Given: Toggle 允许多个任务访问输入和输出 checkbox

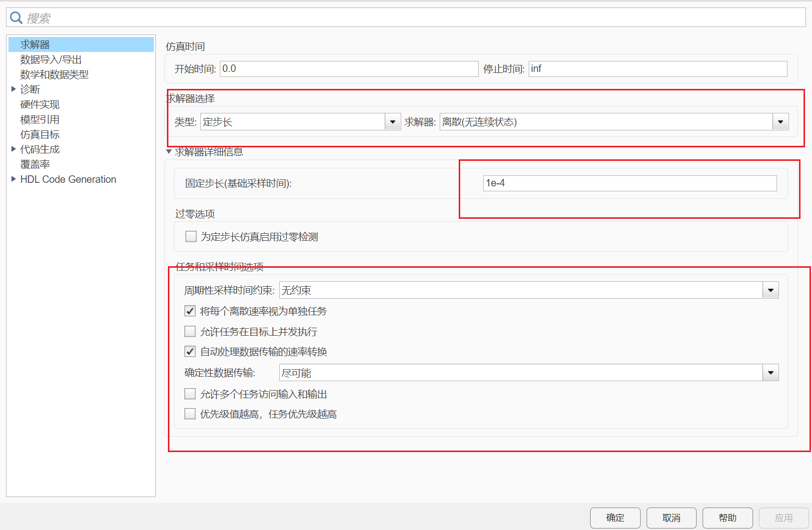Looking at the screenshot, I should (190, 394).
